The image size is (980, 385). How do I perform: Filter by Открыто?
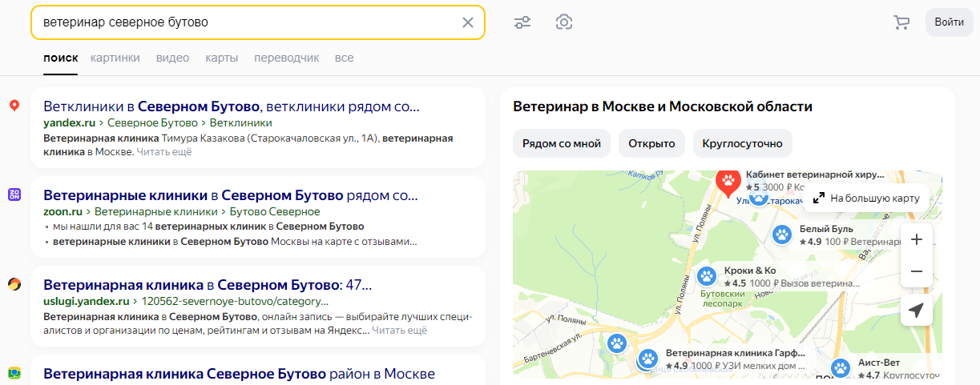651,144
